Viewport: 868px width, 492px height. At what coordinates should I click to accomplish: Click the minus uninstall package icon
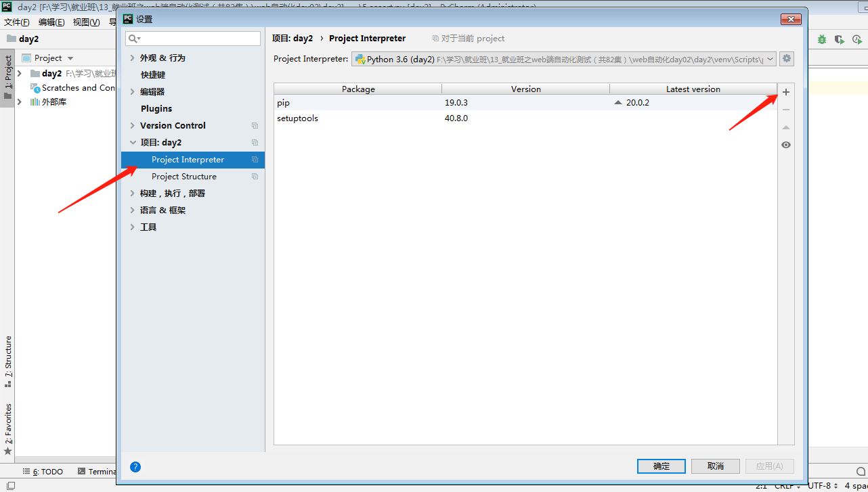(x=785, y=110)
